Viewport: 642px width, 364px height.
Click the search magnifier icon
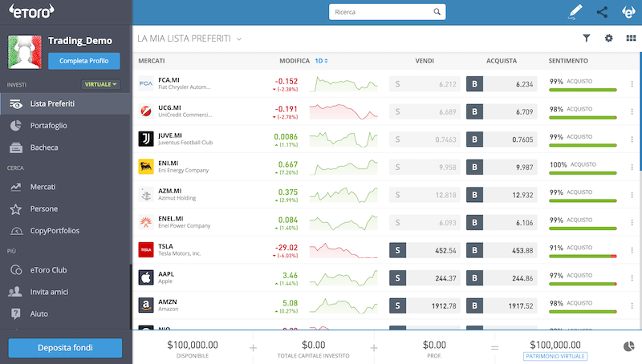(x=437, y=12)
